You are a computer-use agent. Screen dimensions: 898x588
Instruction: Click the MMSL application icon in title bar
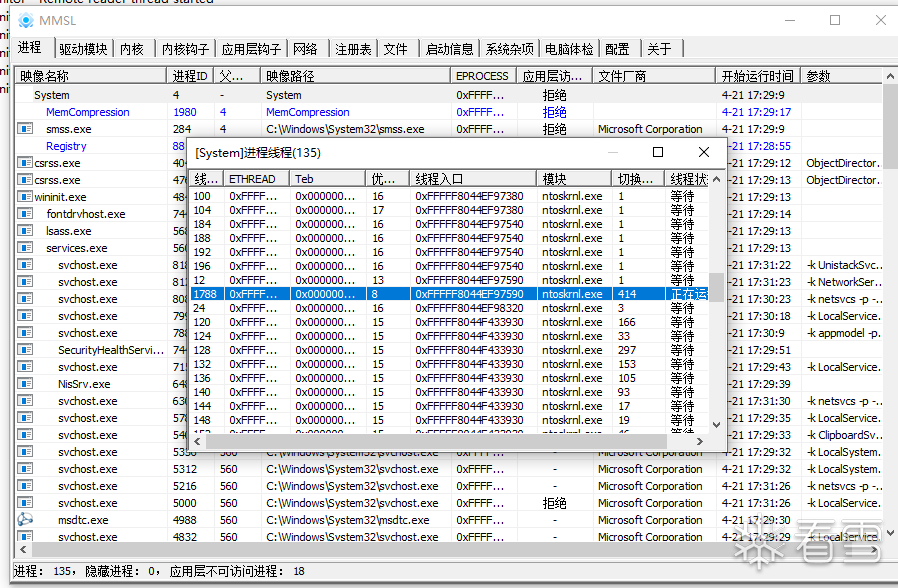[25, 21]
